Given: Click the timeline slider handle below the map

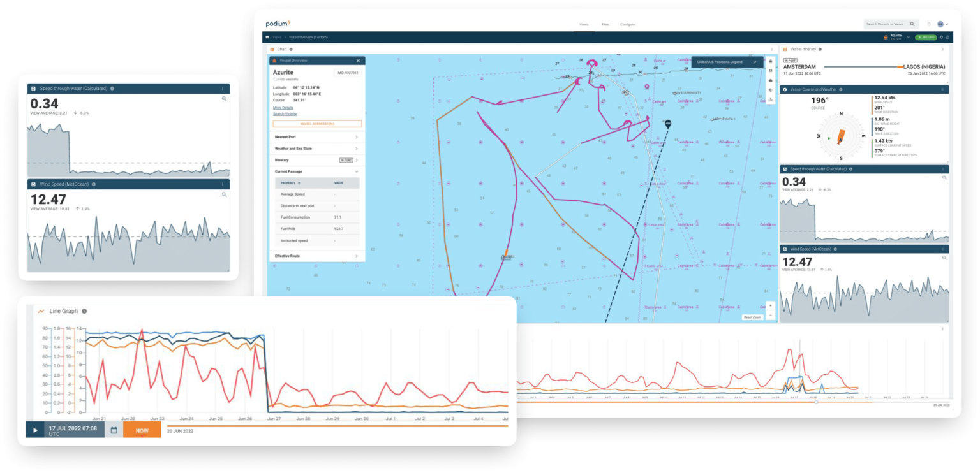Looking at the screenshot, I should click(x=816, y=403).
